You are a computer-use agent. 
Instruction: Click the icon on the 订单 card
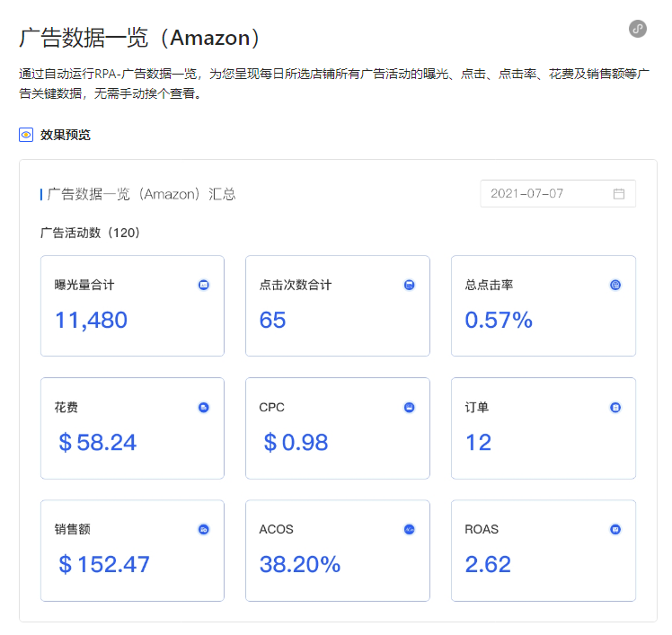pos(615,408)
